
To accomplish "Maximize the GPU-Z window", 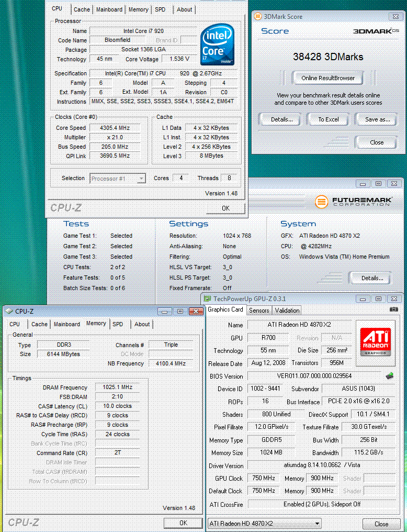I will click(379, 299).
